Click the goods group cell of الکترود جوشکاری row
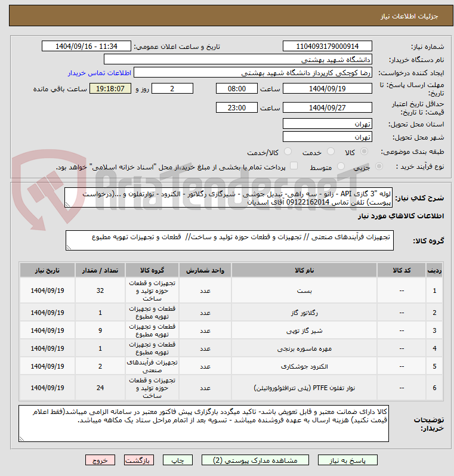The image size is (454, 476). tap(152, 366)
